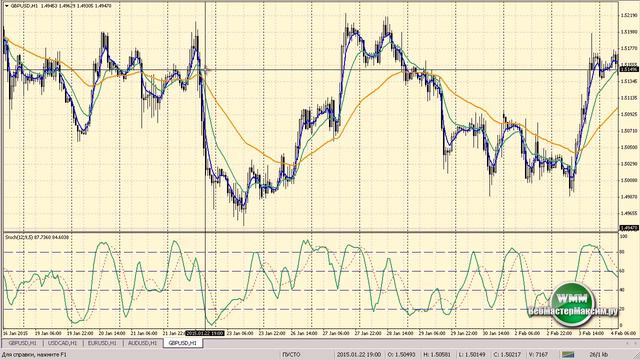Switch to the USDCAD,H1 chart tab
The width and height of the screenshot is (640, 360).
coord(62,343)
